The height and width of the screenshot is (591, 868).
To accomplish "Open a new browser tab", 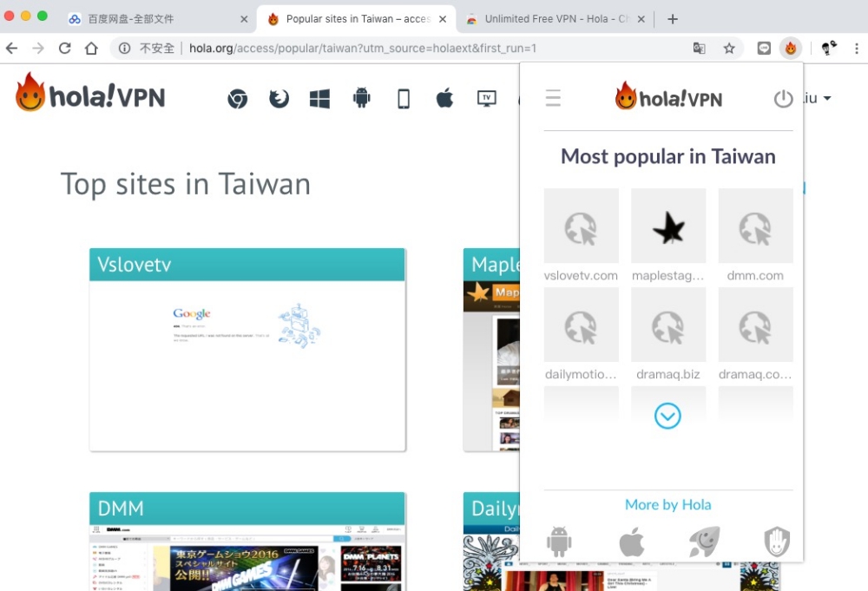I will 673,19.
